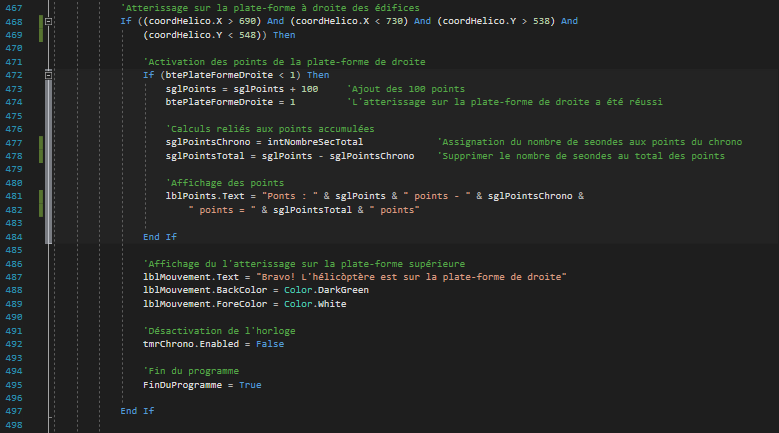Click the value 538 in the condition

[x=541, y=21]
